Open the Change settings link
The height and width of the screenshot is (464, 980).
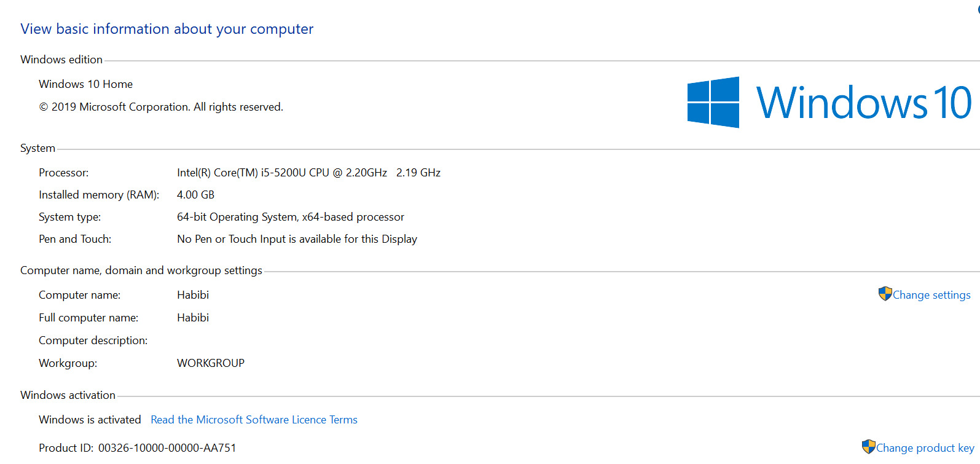(931, 295)
